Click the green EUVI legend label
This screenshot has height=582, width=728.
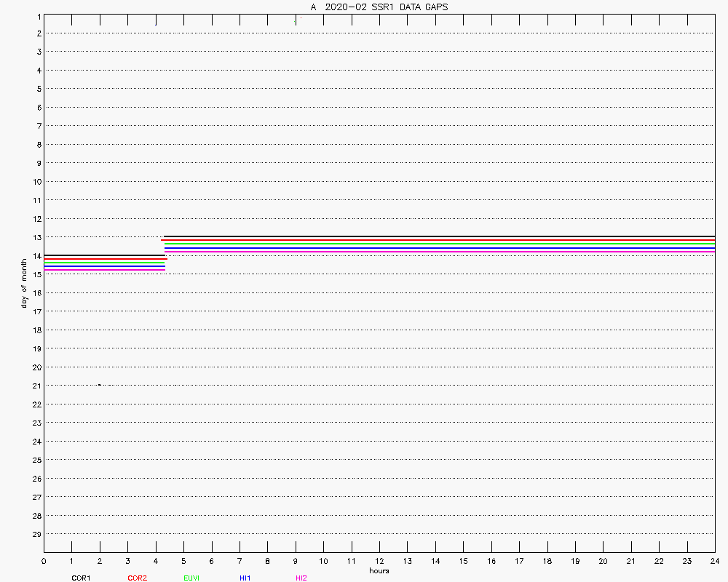(x=191, y=578)
